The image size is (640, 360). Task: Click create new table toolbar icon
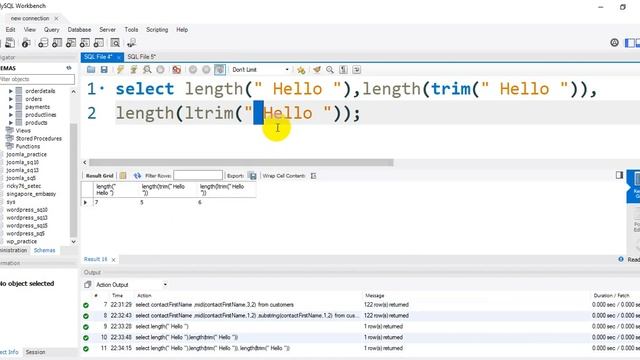pos(57,43)
